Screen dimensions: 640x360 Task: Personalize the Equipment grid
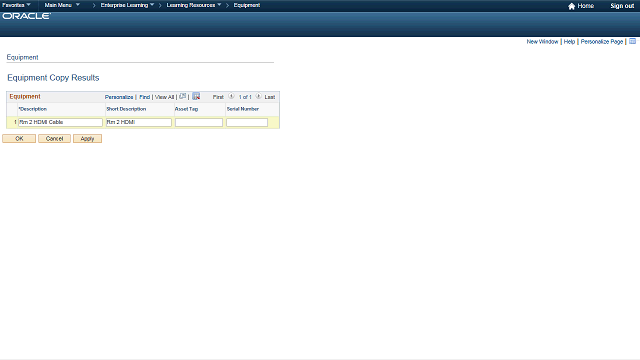[119, 97]
